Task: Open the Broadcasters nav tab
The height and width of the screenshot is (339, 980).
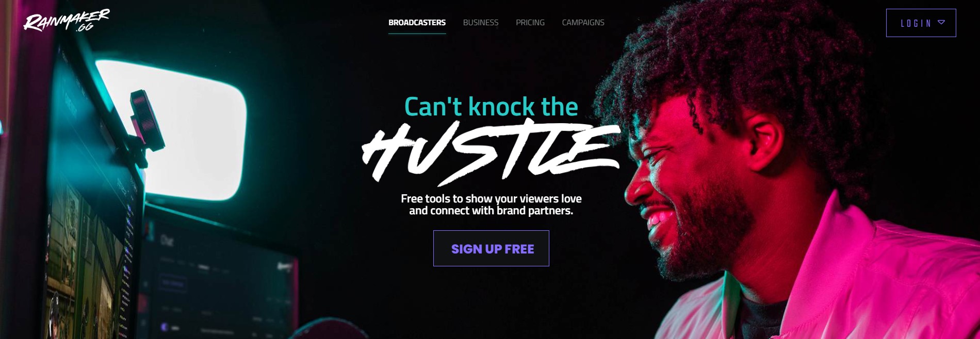Action: pos(417,23)
